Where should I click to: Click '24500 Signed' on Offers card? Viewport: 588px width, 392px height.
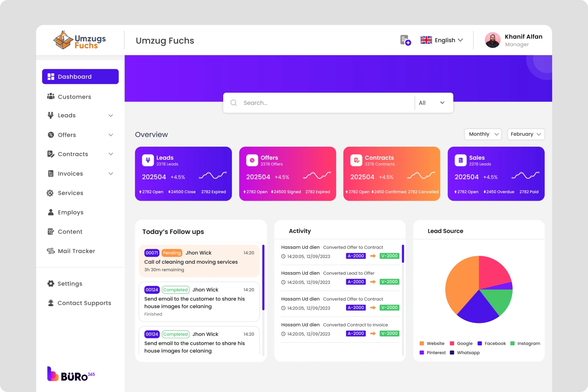(x=286, y=192)
